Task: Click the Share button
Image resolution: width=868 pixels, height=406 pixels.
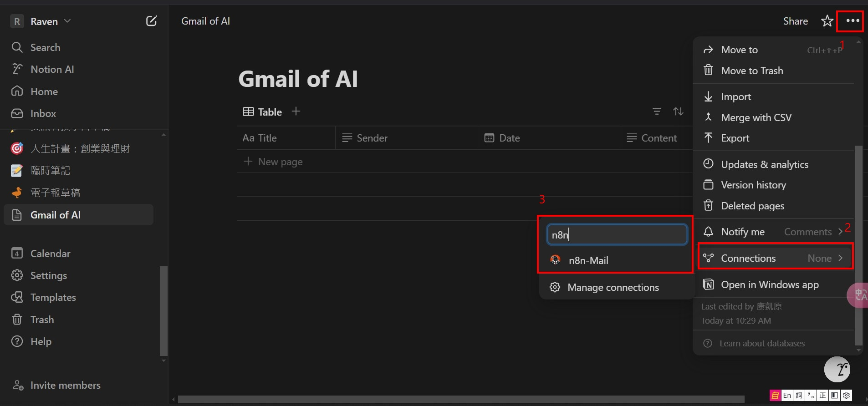Action: 795,21
